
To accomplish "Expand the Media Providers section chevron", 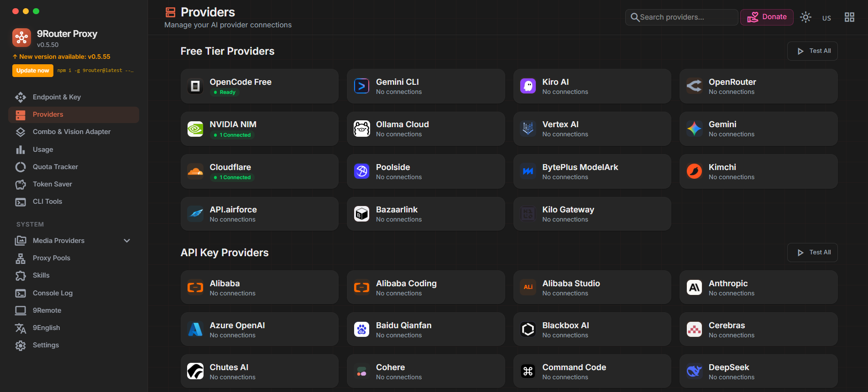I will (x=127, y=241).
